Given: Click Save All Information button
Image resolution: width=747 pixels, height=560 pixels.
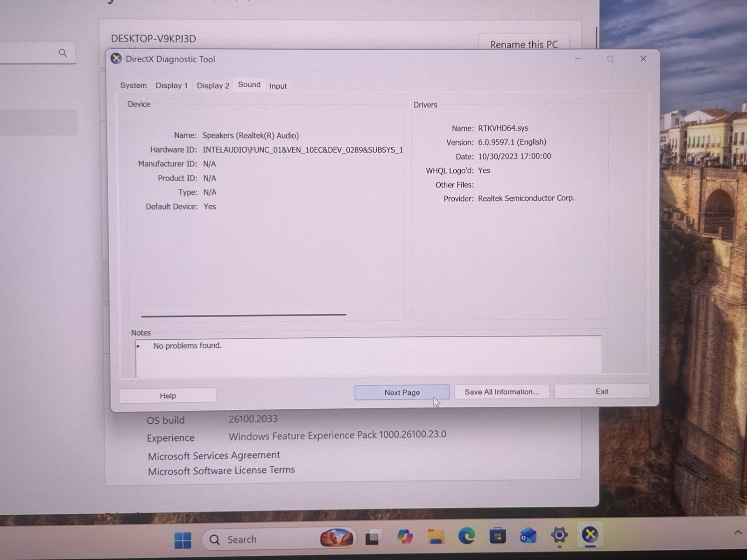Looking at the screenshot, I should 502,392.
